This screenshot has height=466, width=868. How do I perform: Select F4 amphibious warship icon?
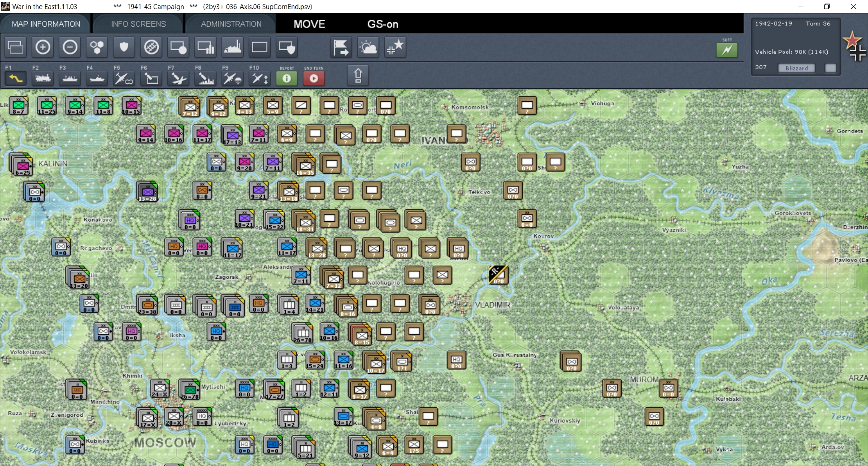click(x=97, y=79)
